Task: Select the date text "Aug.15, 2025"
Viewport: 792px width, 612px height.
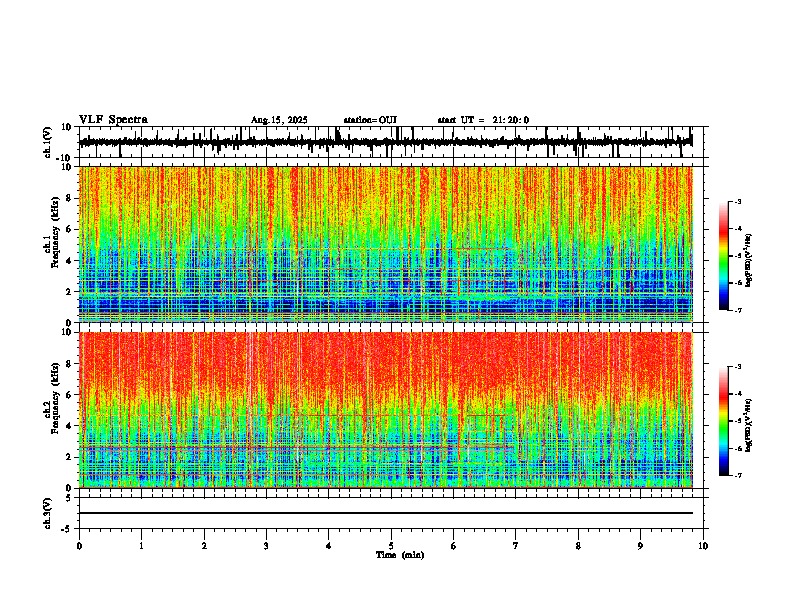Action: pos(279,120)
